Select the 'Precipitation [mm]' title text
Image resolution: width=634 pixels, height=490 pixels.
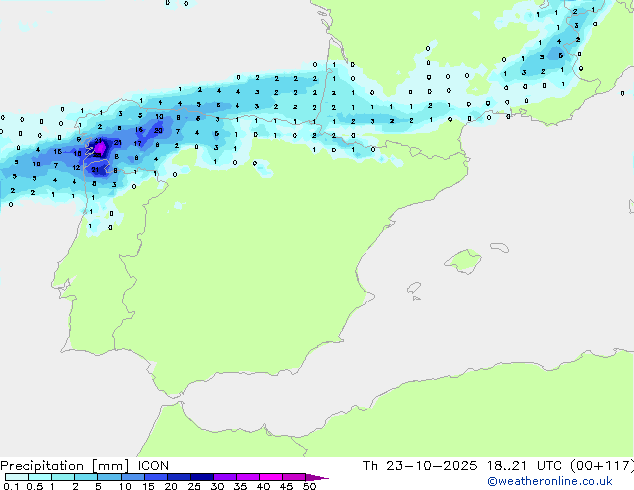click(x=65, y=466)
